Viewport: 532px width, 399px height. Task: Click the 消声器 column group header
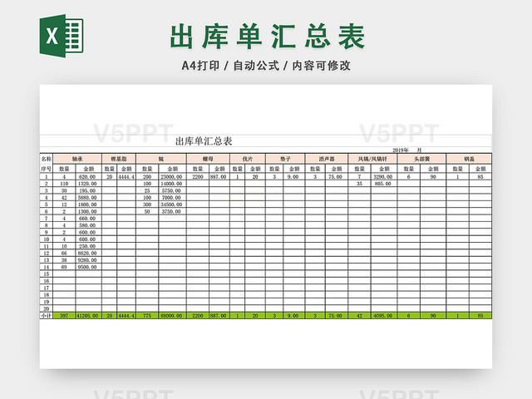pos(327,159)
